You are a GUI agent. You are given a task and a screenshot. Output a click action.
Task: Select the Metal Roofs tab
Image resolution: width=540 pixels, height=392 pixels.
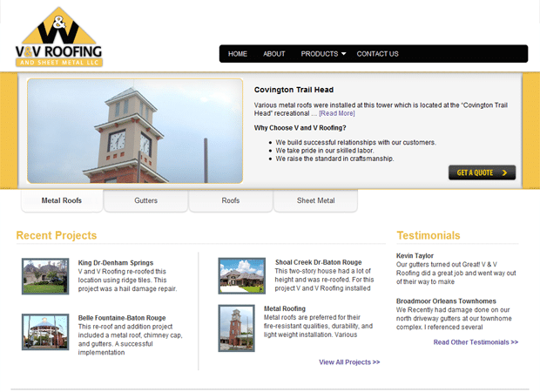click(62, 200)
